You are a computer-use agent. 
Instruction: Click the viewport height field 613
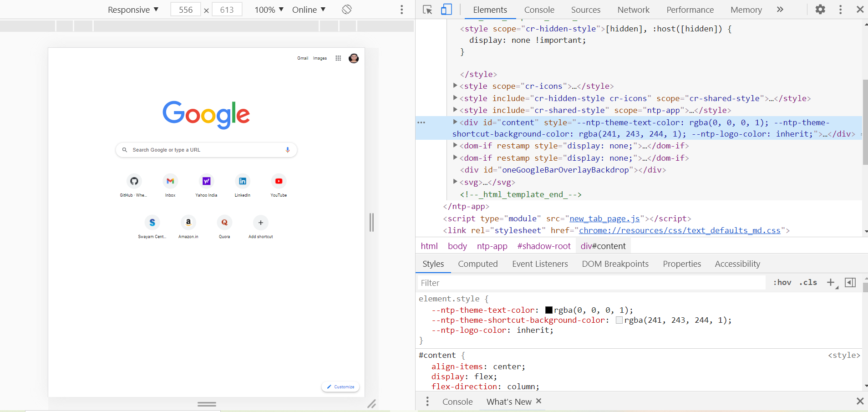pos(227,10)
